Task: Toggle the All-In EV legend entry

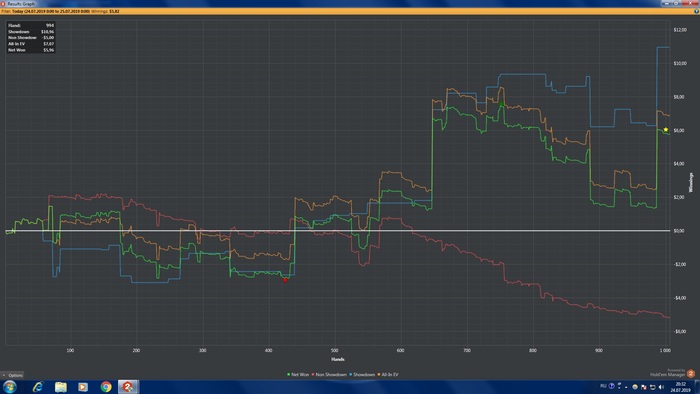Action: pyautogui.click(x=388, y=375)
